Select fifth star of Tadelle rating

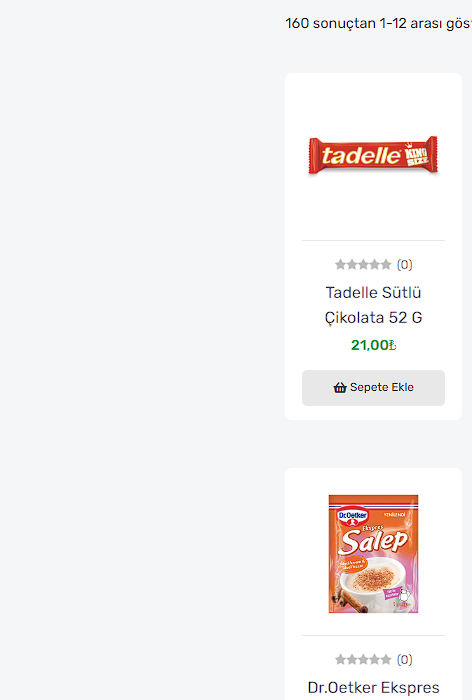[x=386, y=265]
